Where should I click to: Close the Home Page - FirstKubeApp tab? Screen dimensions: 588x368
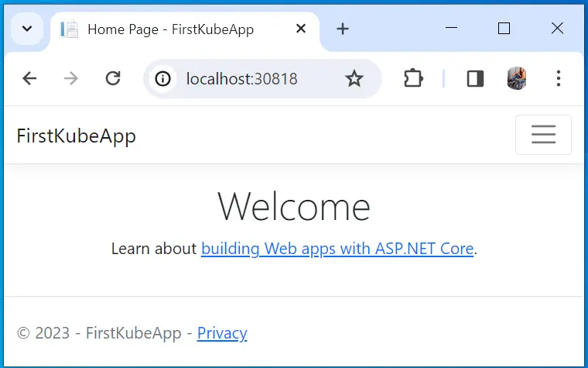pos(301,29)
